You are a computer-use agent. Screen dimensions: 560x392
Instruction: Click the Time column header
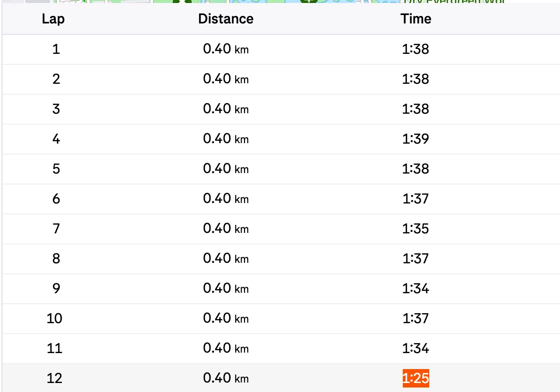pos(416,19)
